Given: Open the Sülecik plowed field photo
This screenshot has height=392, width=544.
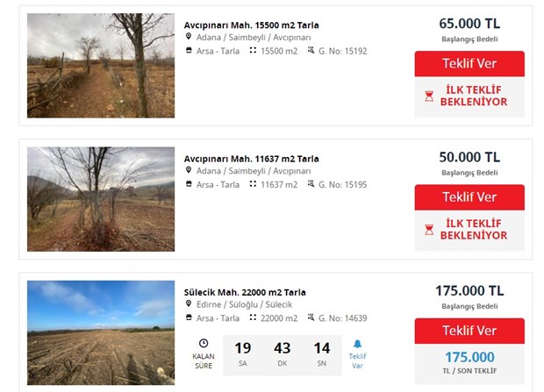Looking at the screenshot, I should [101, 331].
